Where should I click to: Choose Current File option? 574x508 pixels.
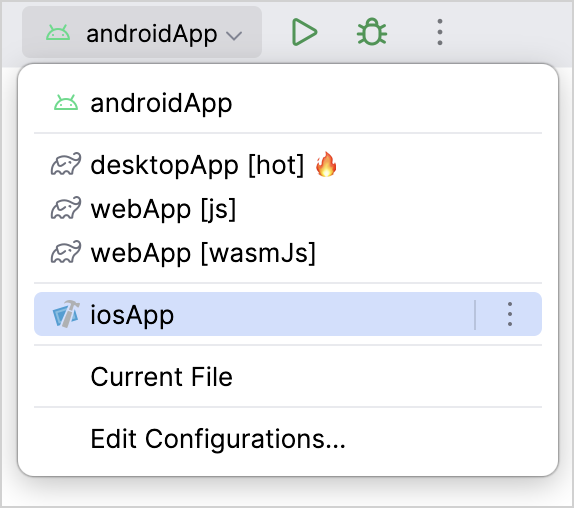(288, 376)
